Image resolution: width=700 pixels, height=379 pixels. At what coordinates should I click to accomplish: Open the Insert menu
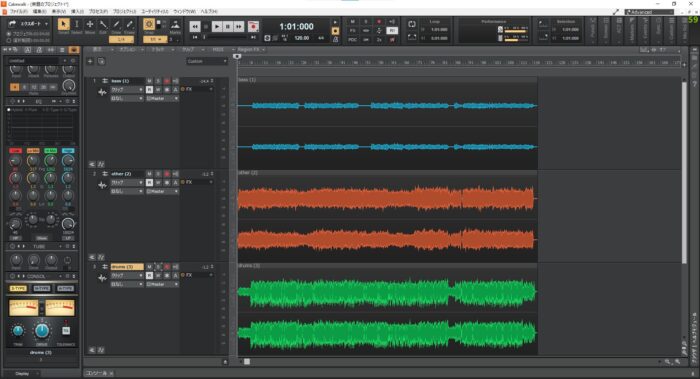pyautogui.click(x=77, y=12)
